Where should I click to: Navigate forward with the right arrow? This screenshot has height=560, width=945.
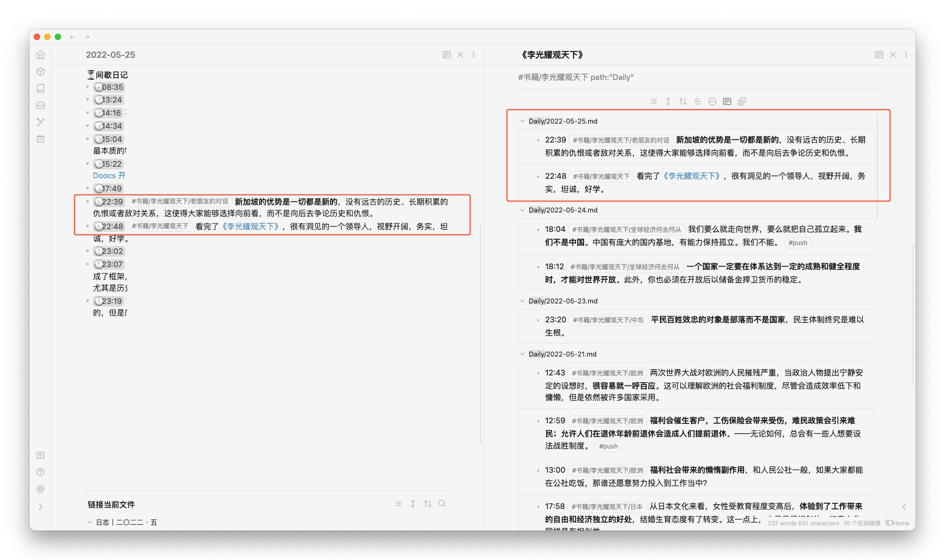(x=87, y=37)
